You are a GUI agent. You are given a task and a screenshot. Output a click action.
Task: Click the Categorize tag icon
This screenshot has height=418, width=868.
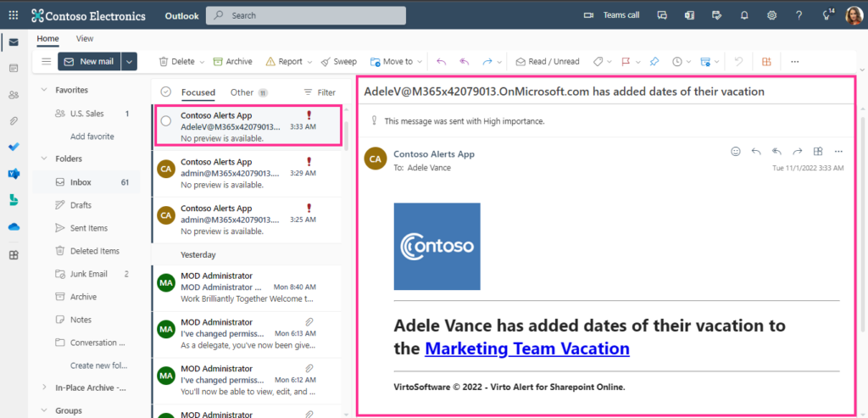[x=598, y=61]
